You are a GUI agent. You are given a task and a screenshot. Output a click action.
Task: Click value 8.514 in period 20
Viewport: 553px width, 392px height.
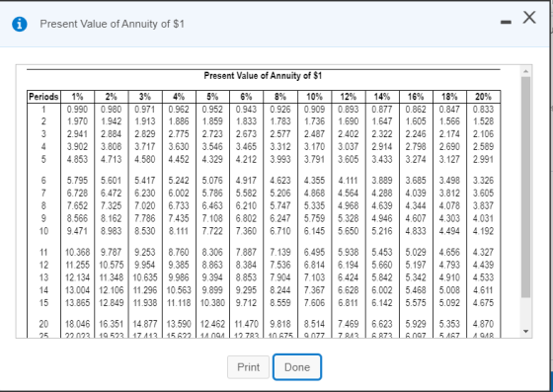314,324
